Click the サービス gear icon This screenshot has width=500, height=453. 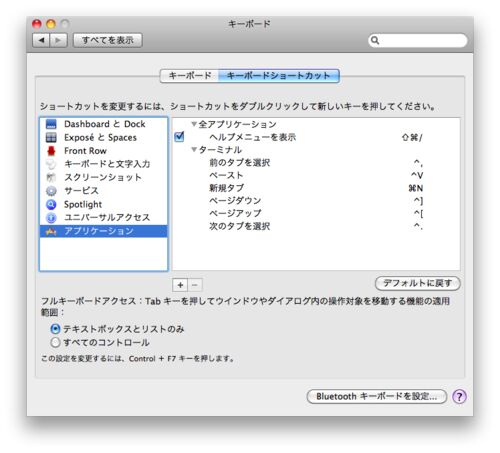click(51, 191)
